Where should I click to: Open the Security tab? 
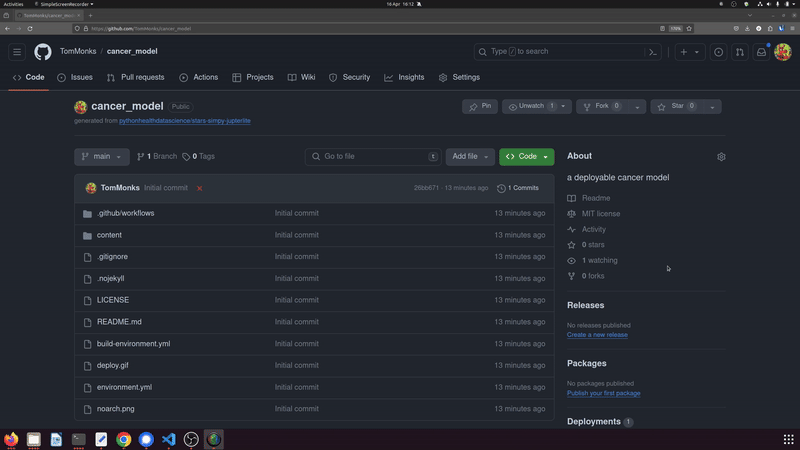click(349, 78)
